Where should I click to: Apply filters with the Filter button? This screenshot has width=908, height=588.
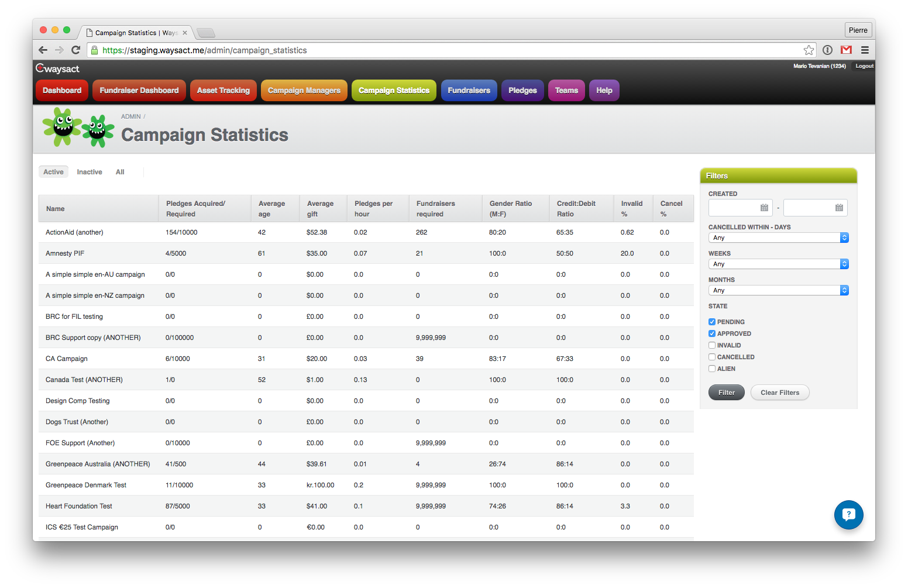pyautogui.click(x=727, y=393)
